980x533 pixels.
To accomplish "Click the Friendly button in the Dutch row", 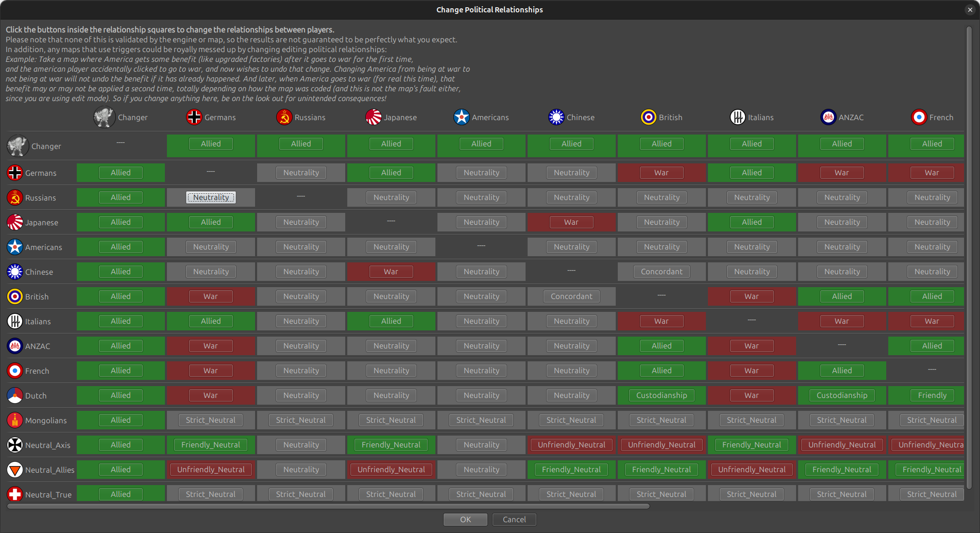I will coord(932,395).
